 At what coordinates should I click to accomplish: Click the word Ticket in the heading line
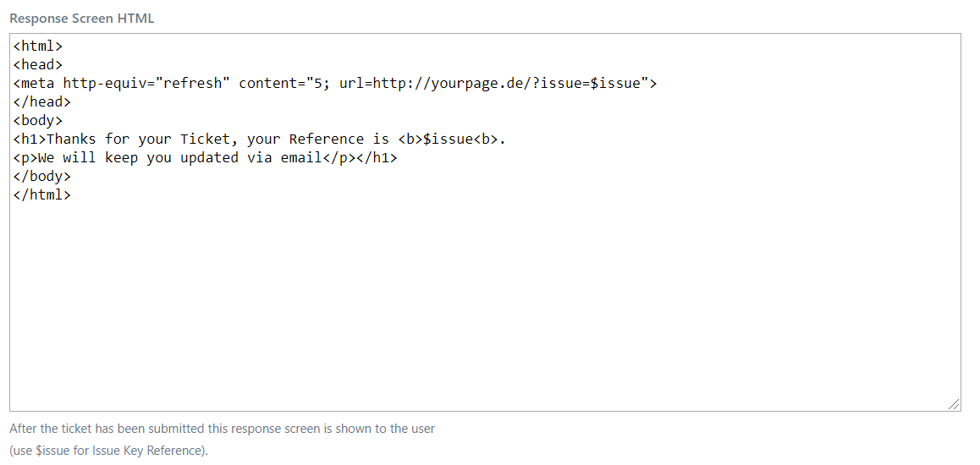(205, 139)
